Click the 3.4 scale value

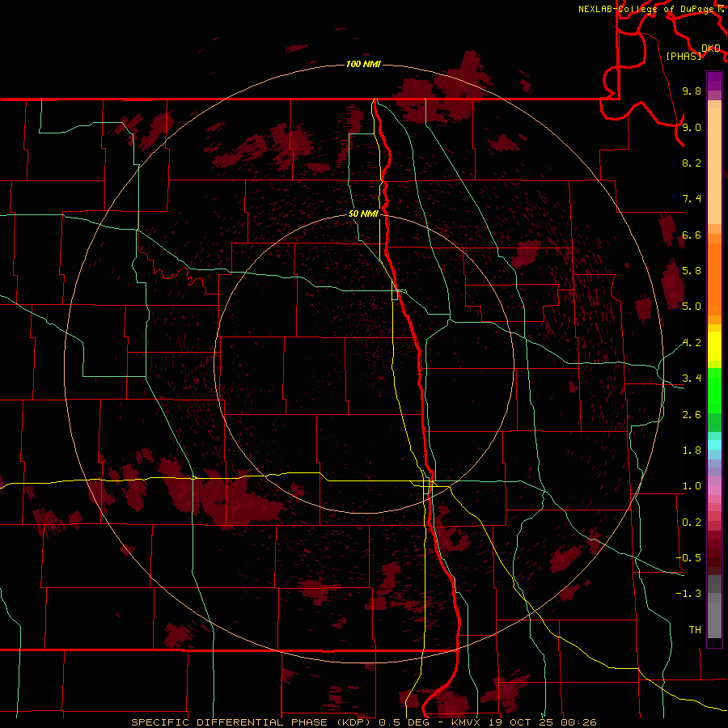pos(692,379)
